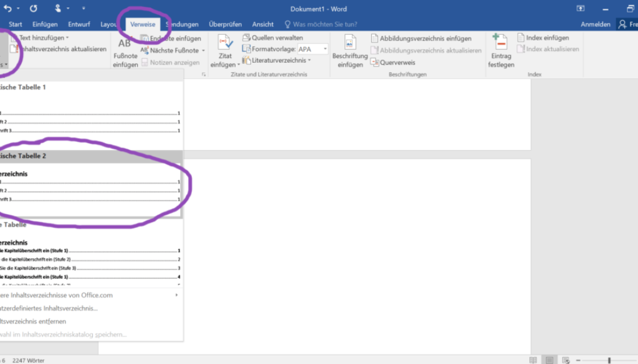The width and height of the screenshot is (638, 364).
Task: Insert a Querverweis
Action: point(393,63)
